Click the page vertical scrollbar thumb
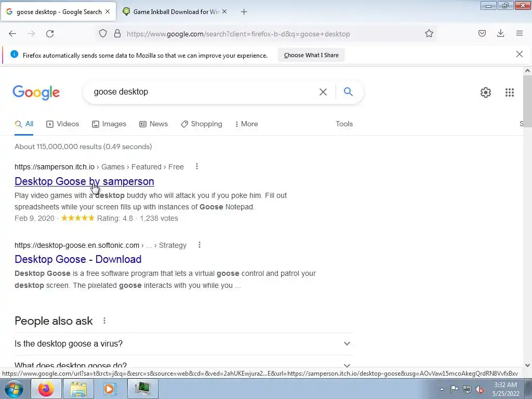Image resolution: width=532 pixels, height=399 pixels. [x=527, y=101]
